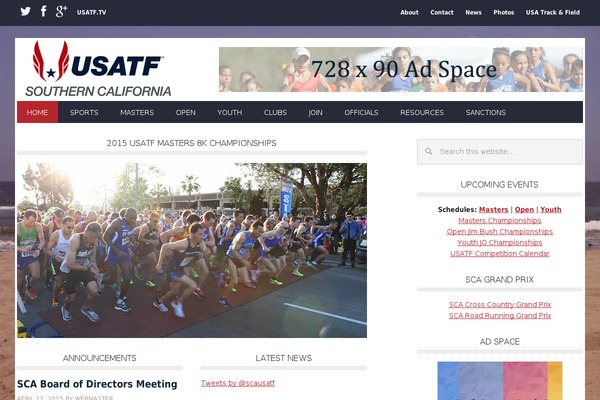Open the USATF Competition Calendar link
The width and height of the screenshot is (600, 400).
pyautogui.click(x=500, y=253)
